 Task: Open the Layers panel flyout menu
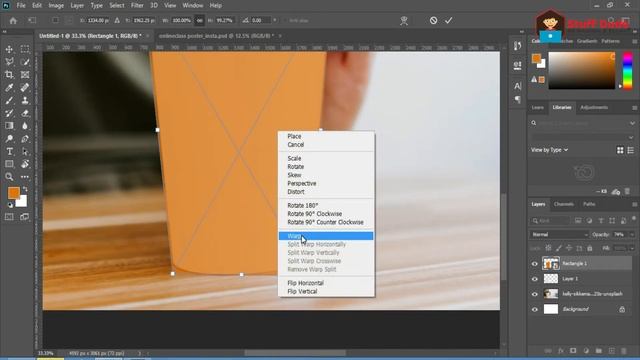pos(634,204)
